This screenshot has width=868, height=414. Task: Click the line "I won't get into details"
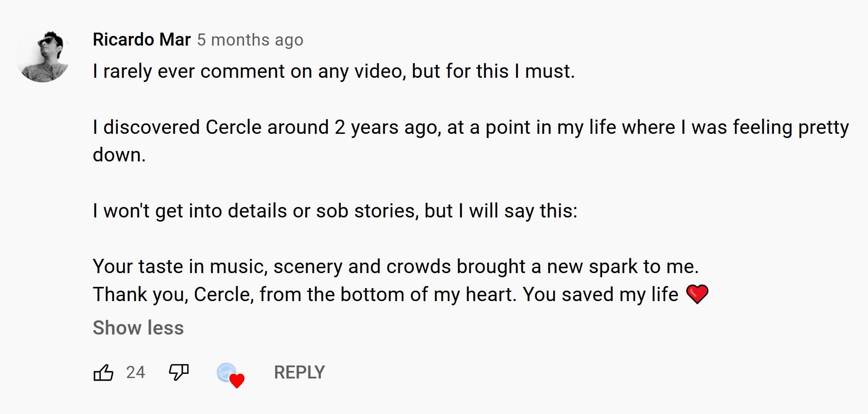click(x=334, y=210)
